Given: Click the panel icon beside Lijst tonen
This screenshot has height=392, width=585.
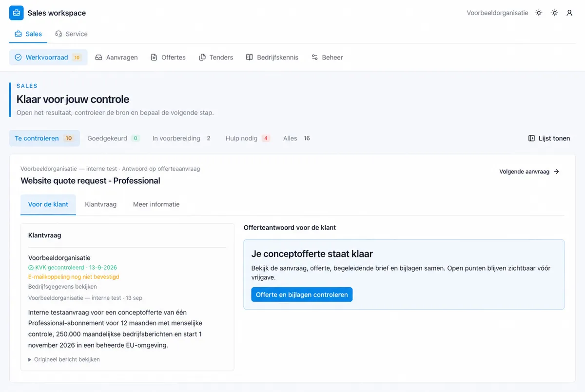Looking at the screenshot, I should (531, 138).
